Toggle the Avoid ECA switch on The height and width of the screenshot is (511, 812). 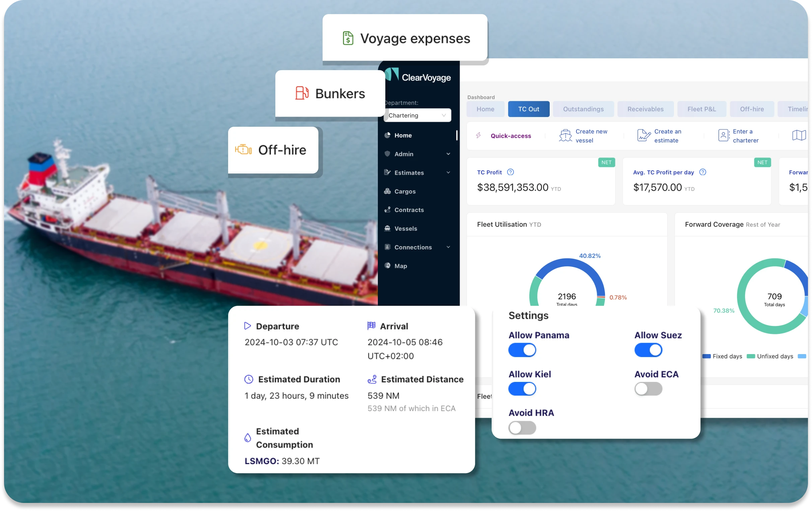(648, 388)
